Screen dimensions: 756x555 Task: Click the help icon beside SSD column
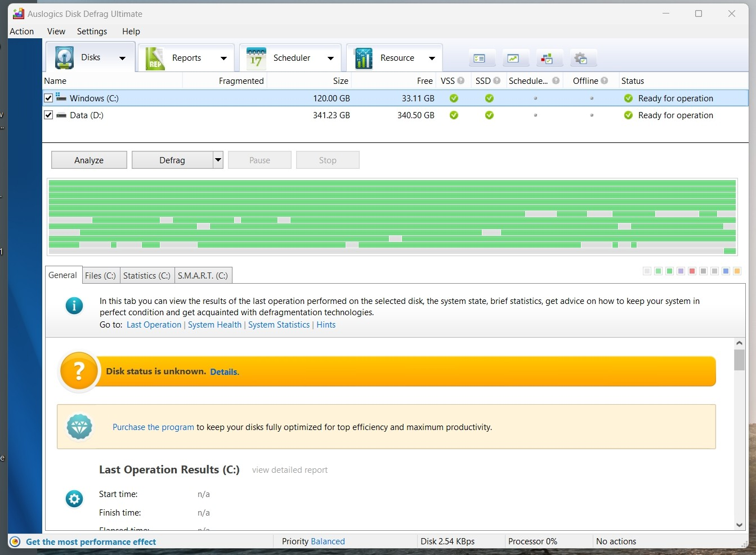click(x=497, y=80)
